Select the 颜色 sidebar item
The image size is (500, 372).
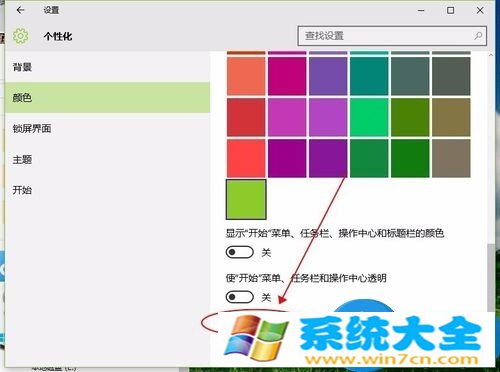pyautogui.click(x=107, y=98)
